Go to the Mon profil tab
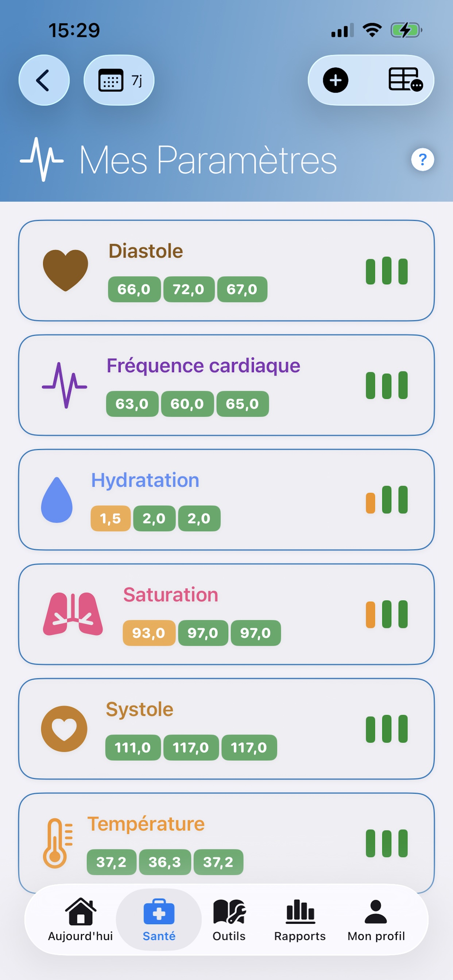 376,919
